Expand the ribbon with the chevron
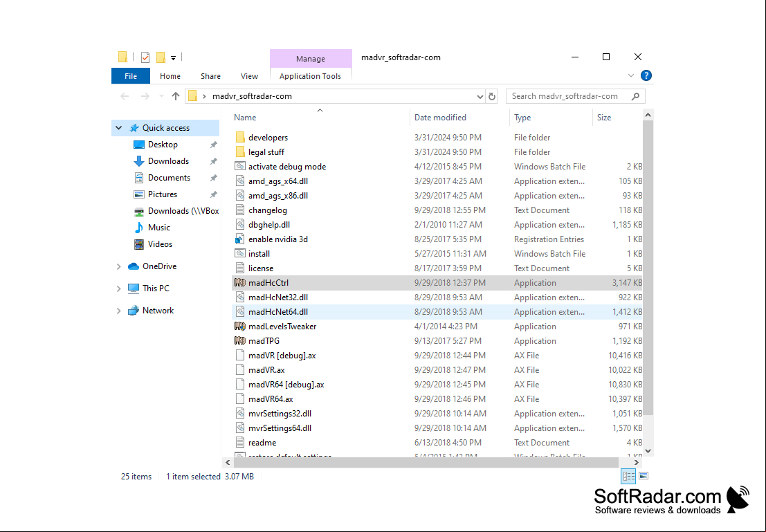Image resolution: width=766 pixels, height=532 pixels. [630, 75]
